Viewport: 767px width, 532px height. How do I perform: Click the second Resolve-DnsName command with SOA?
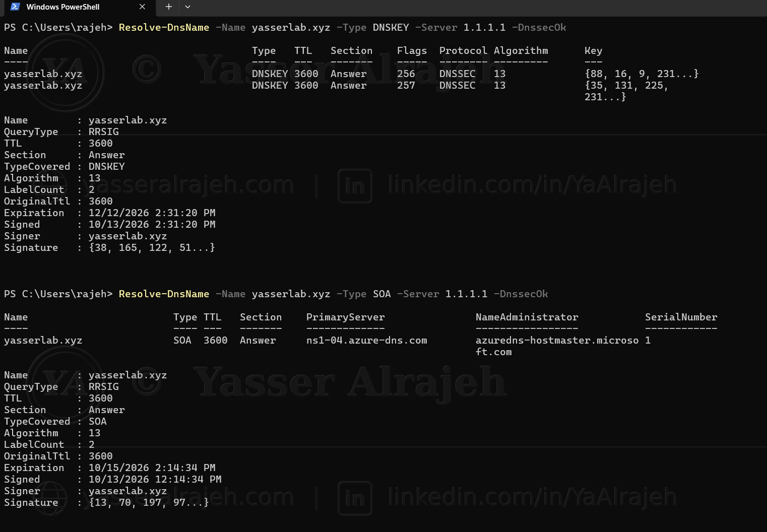pyautogui.click(x=333, y=294)
